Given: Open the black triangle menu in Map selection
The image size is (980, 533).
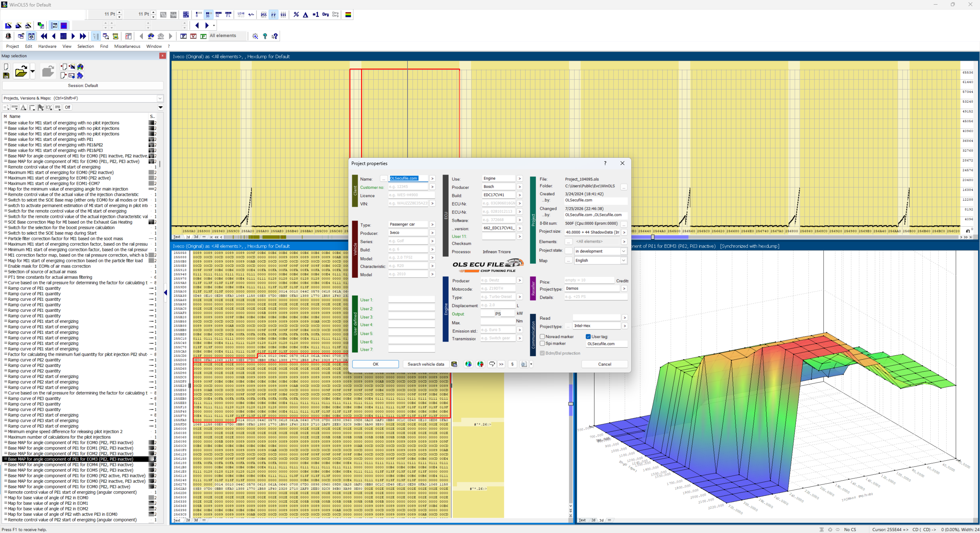Looking at the screenshot, I should [x=161, y=108].
